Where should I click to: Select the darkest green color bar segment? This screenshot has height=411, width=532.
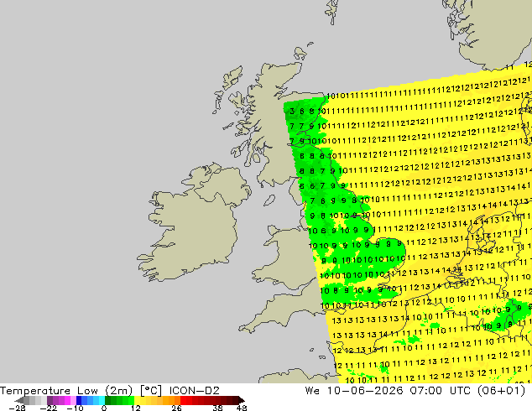108,400
